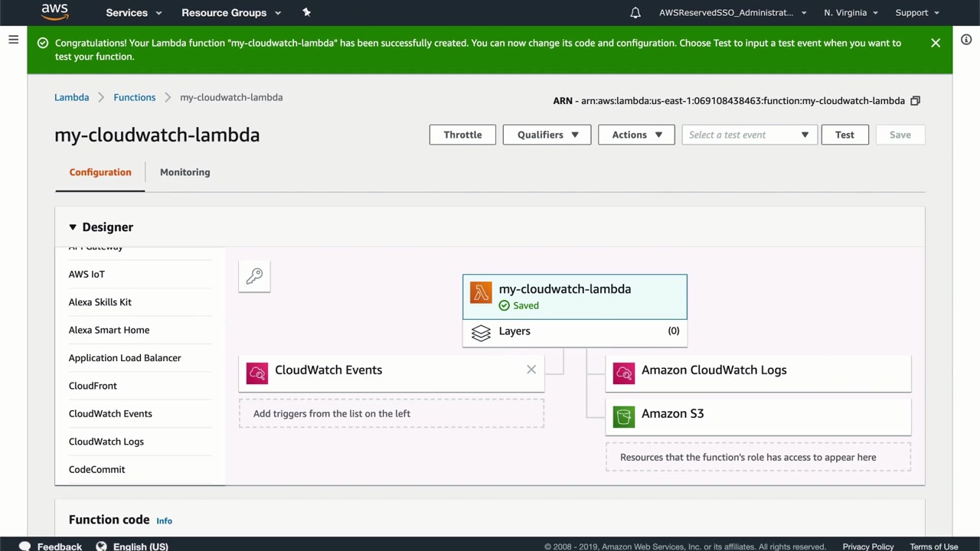This screenshot has width=980, height=551.
Task: Open the Privacy Policy link
Action: pos(868,546)
